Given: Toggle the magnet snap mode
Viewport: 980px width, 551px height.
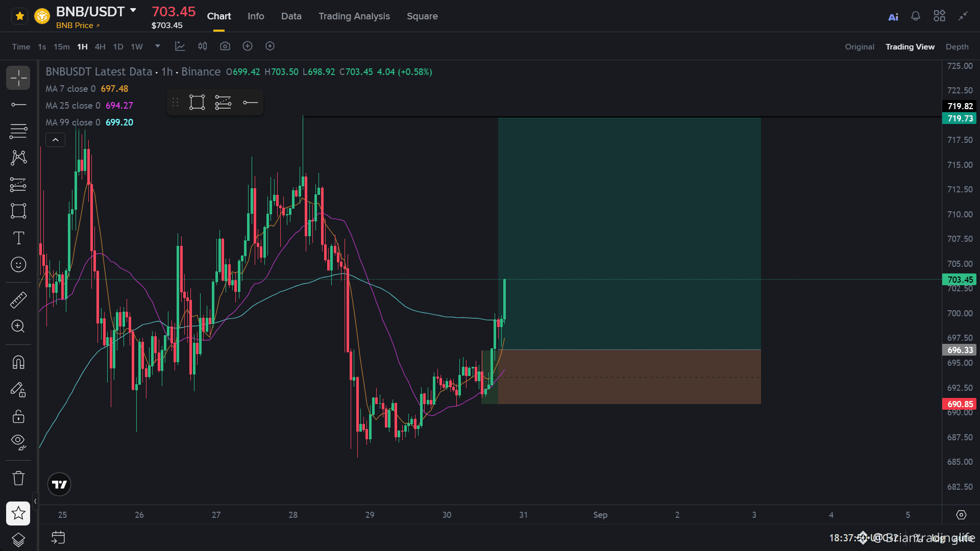Looking at the screenshot, I should pos(18,363).
